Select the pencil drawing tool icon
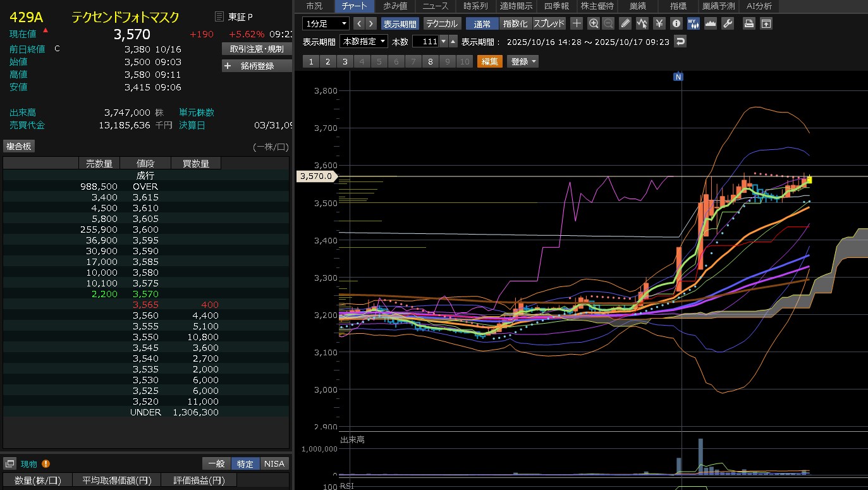The height and width of the screenshot is (490, 868). pyautogui.click(x=625, y=23)
